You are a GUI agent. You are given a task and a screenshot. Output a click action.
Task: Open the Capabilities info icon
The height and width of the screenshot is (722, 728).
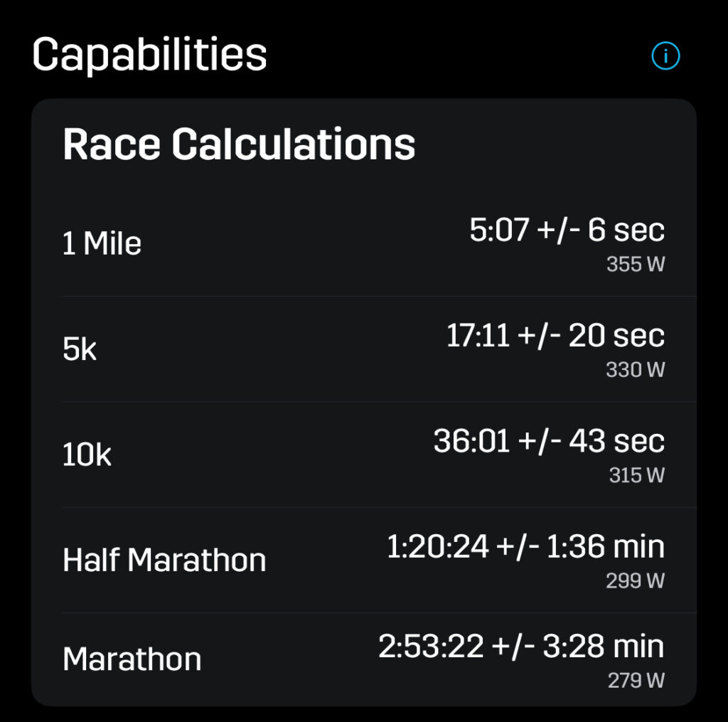(x=665, y=55)
